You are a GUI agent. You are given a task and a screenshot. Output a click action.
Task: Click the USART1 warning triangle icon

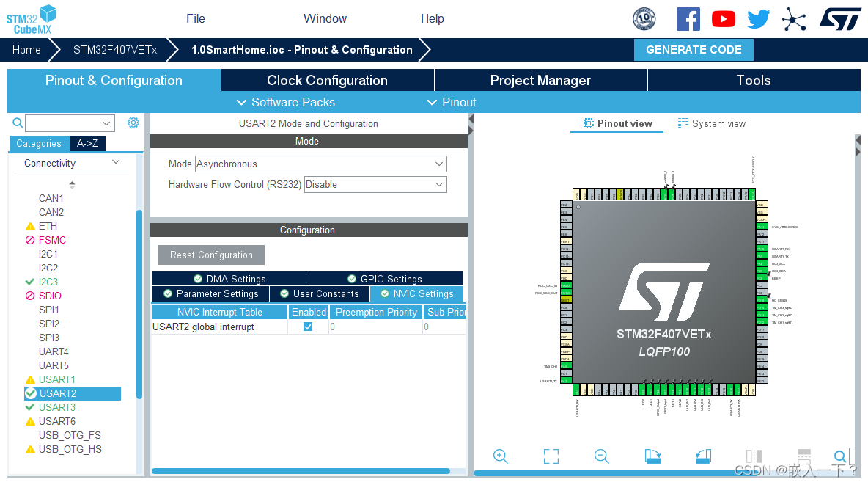31,379
